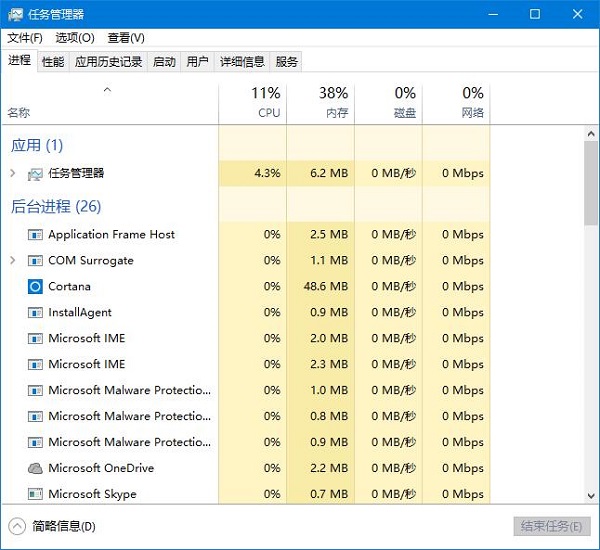Collapse to 简略信息 fewer details view

pos(52,526)
